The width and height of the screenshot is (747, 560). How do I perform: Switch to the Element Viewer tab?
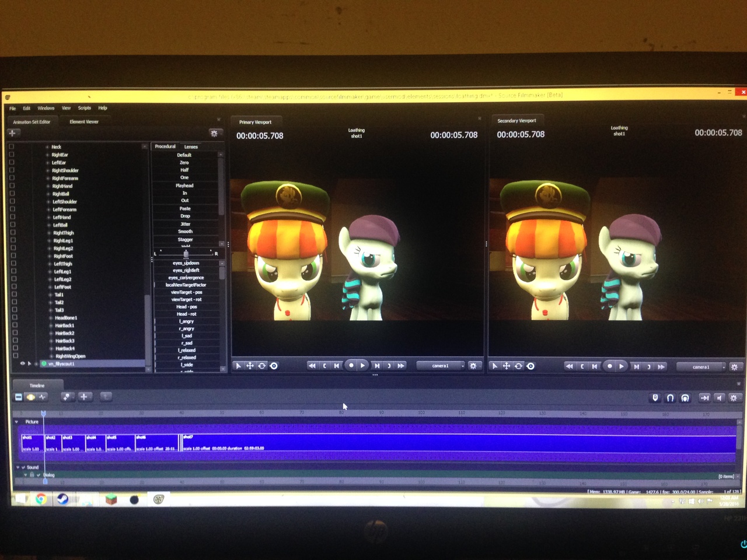(x=84, y=122)
